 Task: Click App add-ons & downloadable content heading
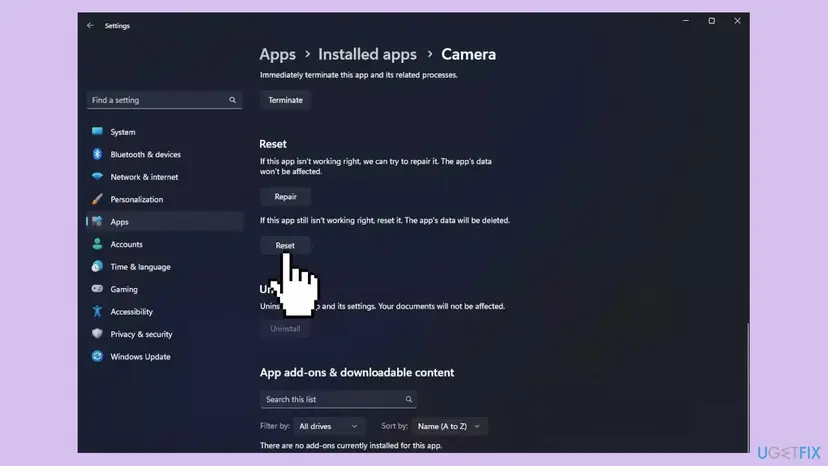pyautogui.click(x=356, y=372)
